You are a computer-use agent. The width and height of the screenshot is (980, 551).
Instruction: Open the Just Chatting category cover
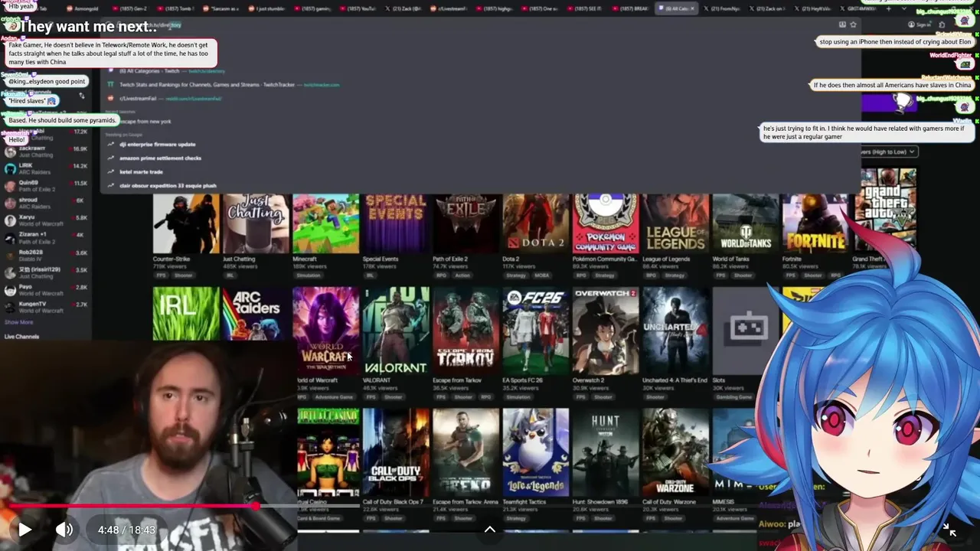256,223
